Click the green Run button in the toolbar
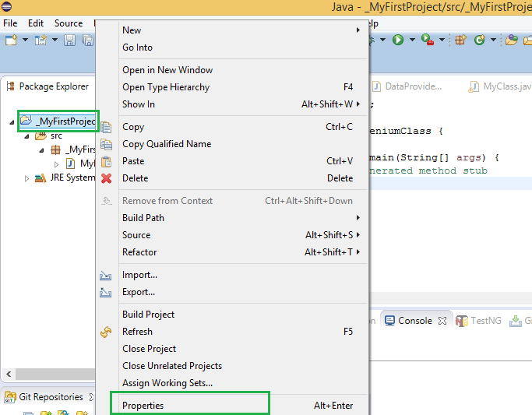Image resolution: width=532 pixels, height=415 pixels. pos(398,40)
